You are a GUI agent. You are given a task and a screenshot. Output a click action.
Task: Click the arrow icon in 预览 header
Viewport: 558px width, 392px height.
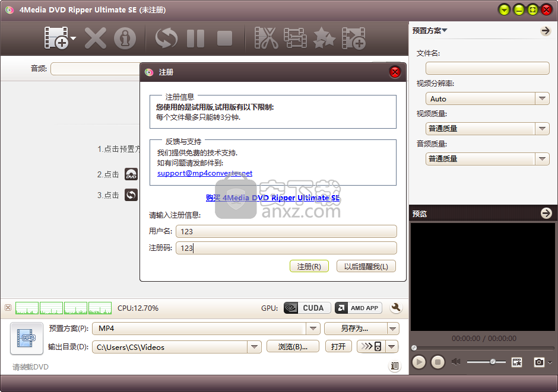coord(546,213)
